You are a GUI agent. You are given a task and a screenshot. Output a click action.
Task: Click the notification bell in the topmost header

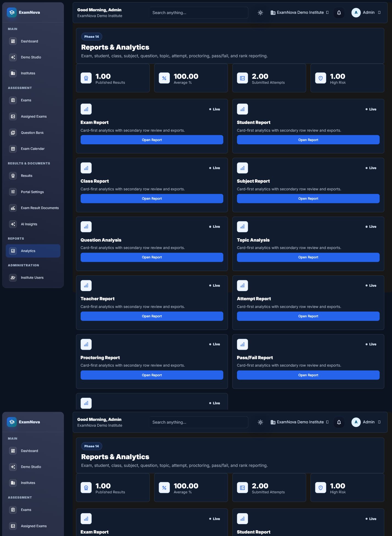(x=339, y=13)
